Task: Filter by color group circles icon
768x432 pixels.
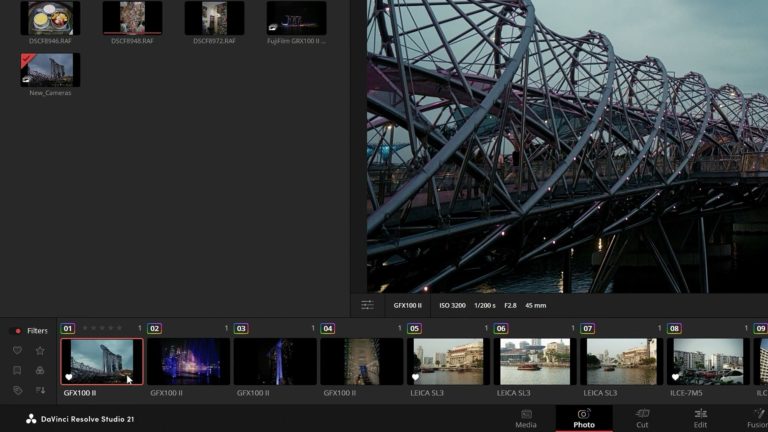Action: point(40,370)
